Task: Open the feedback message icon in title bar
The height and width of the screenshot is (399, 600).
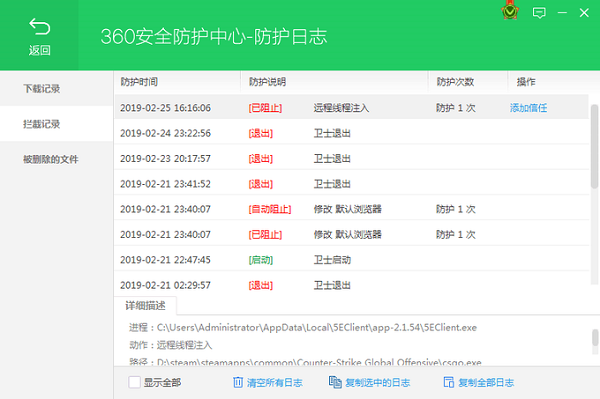Action: coord(539,13)
